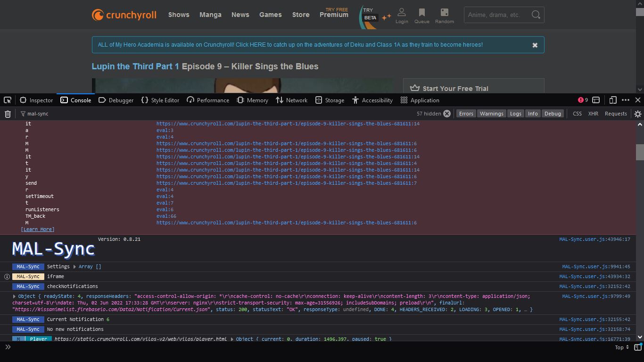Expand the Settings Array entry
Screen dimensions: 644x362
74,267
